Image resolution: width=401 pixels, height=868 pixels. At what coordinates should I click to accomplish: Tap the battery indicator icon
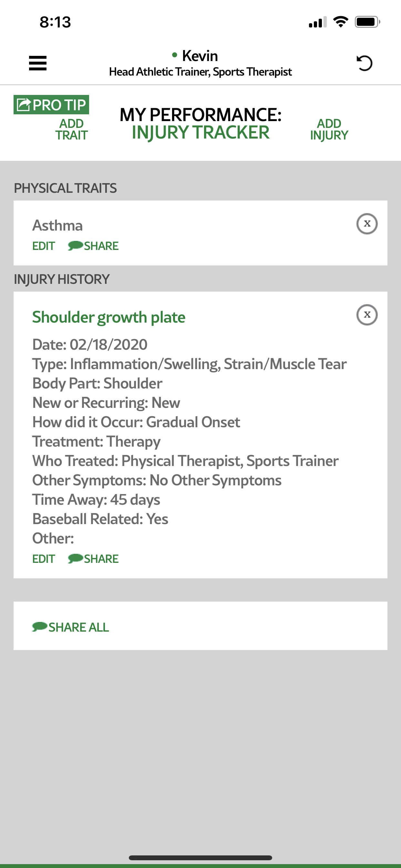[x=367, y=22]
